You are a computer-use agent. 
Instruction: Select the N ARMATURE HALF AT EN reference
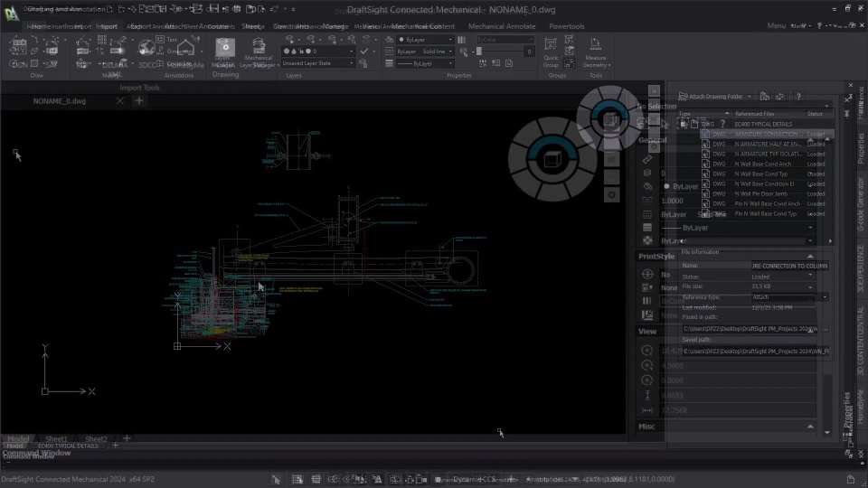point(766,144)
